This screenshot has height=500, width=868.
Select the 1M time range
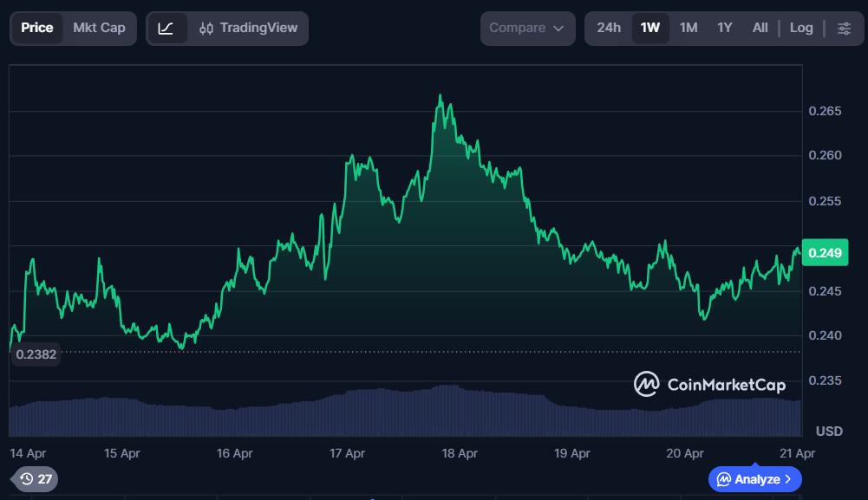(x=689, y=28)
